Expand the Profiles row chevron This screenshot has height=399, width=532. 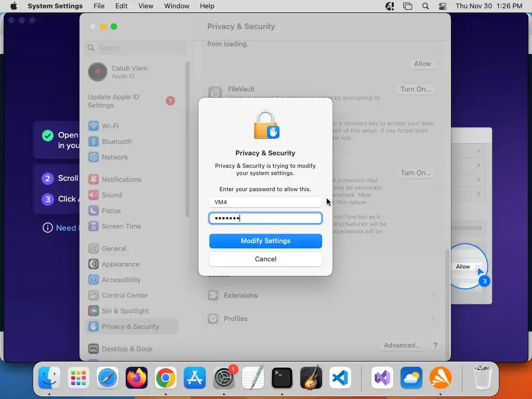(433, 319)
